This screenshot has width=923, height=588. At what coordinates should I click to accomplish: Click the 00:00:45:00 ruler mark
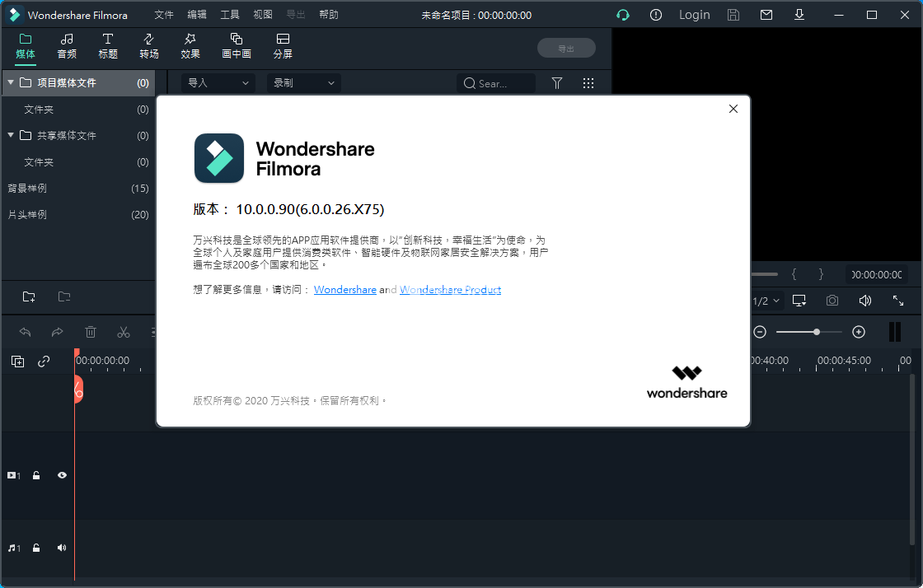click(844, 361)
